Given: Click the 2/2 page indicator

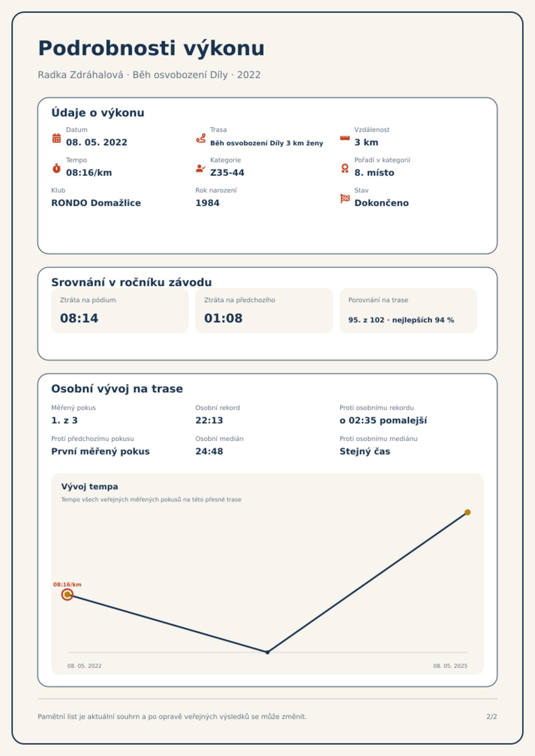Looking at the screenshot, I should (x=492, y=717).
